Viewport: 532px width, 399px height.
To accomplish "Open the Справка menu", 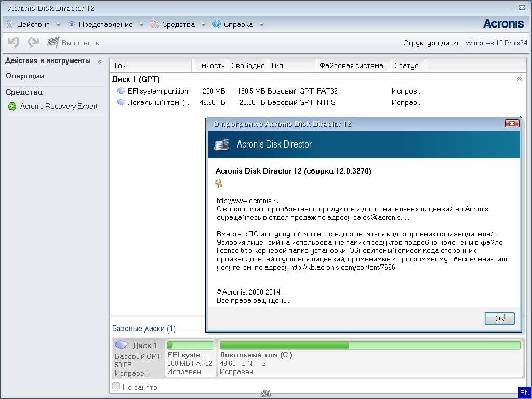I will tap(238, 24).
